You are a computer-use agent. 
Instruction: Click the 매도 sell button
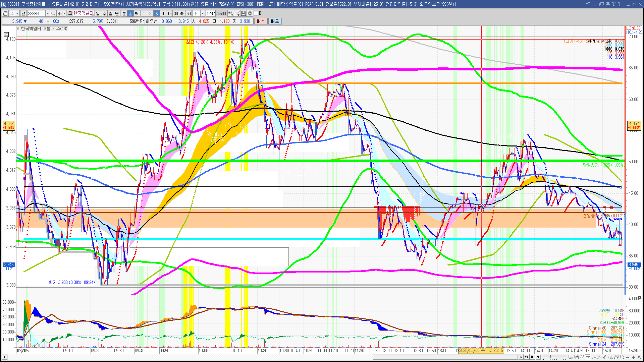(x=275, y=21)
